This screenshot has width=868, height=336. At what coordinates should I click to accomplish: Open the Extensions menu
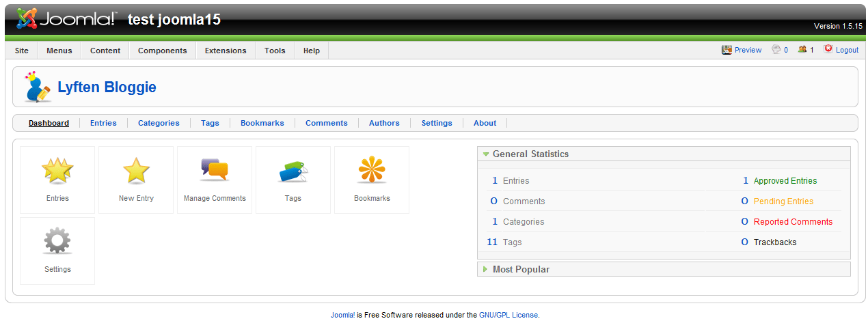[226, 51]
